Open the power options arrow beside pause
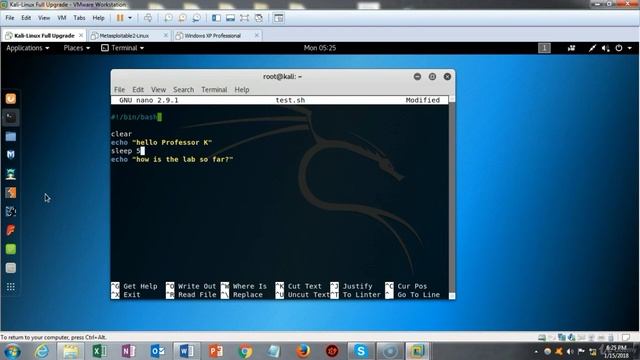This screenshot has width=640, height=360. coord(130,18)
